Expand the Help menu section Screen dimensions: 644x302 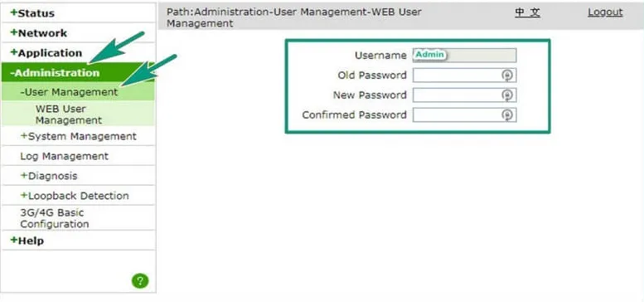(x=27, y=241)
